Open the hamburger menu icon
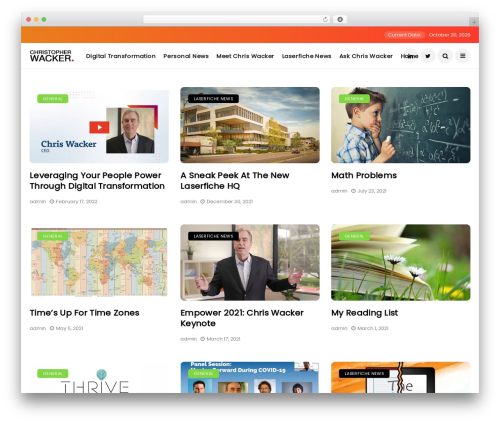Image resolution: width=500 pixels, height=423 pixels. coord(463,56)
